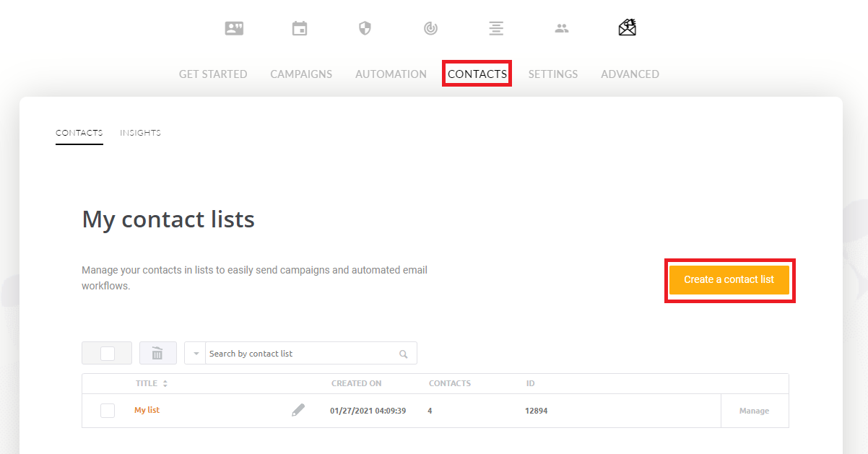The width and height of the screenshot is (868, 454).
Task: Open the My list link
Action: click(147, 410)
